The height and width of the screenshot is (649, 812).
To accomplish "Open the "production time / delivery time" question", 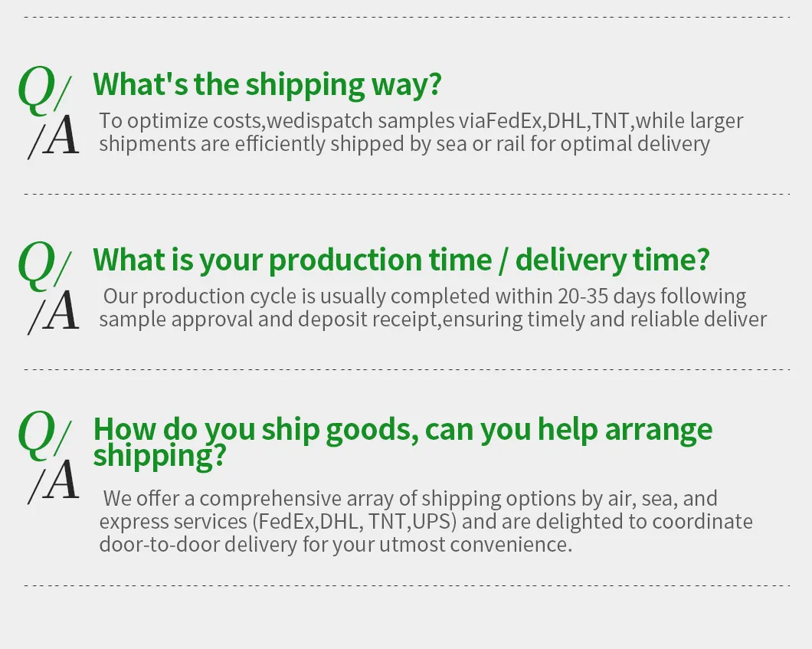I will 401,261.
